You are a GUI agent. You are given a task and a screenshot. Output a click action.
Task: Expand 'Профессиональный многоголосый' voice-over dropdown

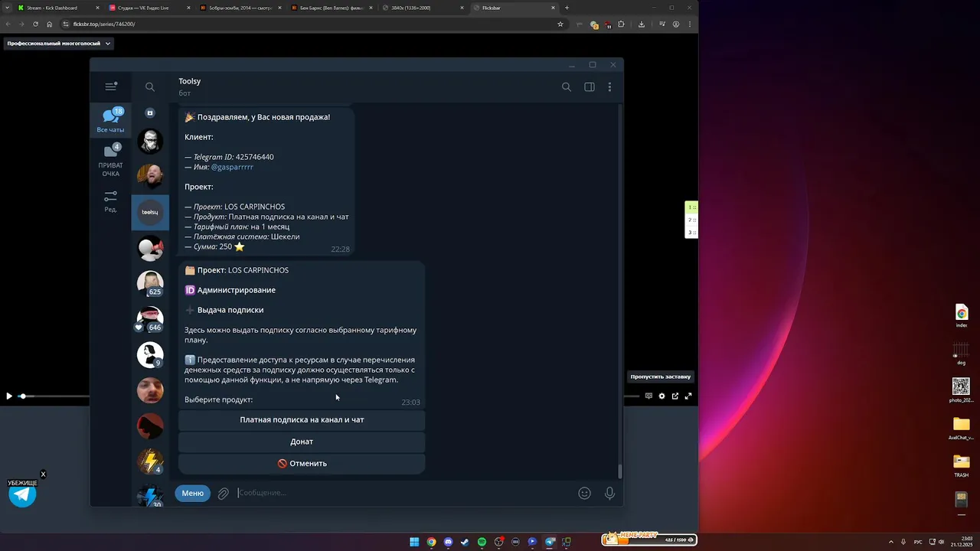point(59,44)
